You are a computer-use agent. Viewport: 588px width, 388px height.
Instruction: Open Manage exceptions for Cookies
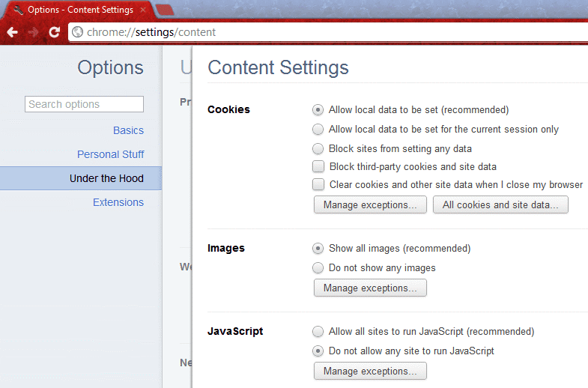[370, 204]
